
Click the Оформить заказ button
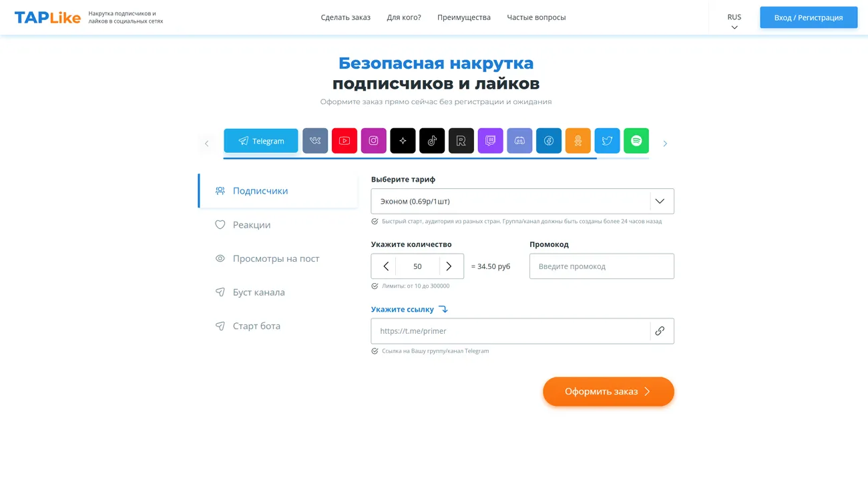click(608, 391)
